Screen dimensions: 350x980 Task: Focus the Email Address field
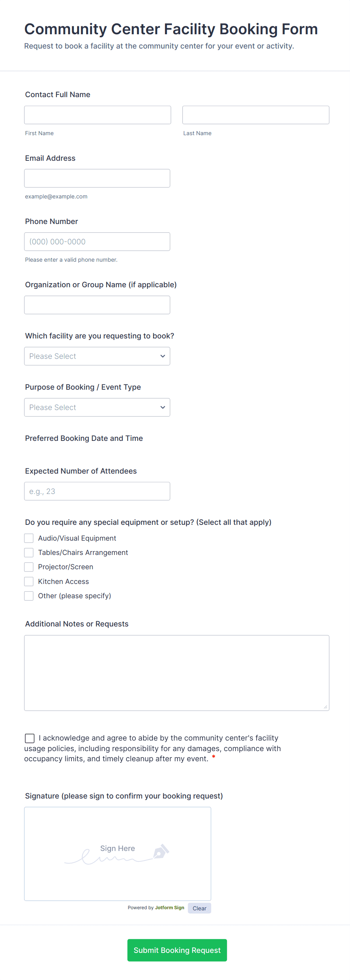[x=97, y=178]
